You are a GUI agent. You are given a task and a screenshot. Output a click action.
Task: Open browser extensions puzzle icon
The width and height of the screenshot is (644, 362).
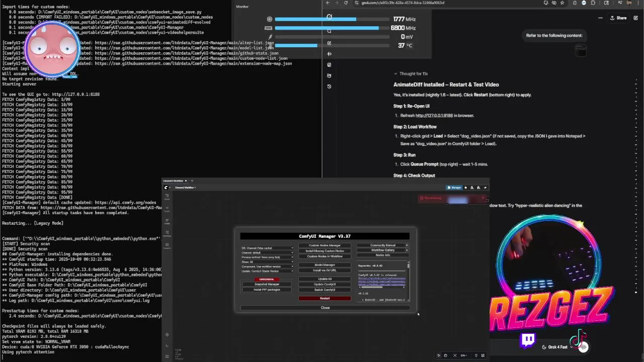coord(593,3)
